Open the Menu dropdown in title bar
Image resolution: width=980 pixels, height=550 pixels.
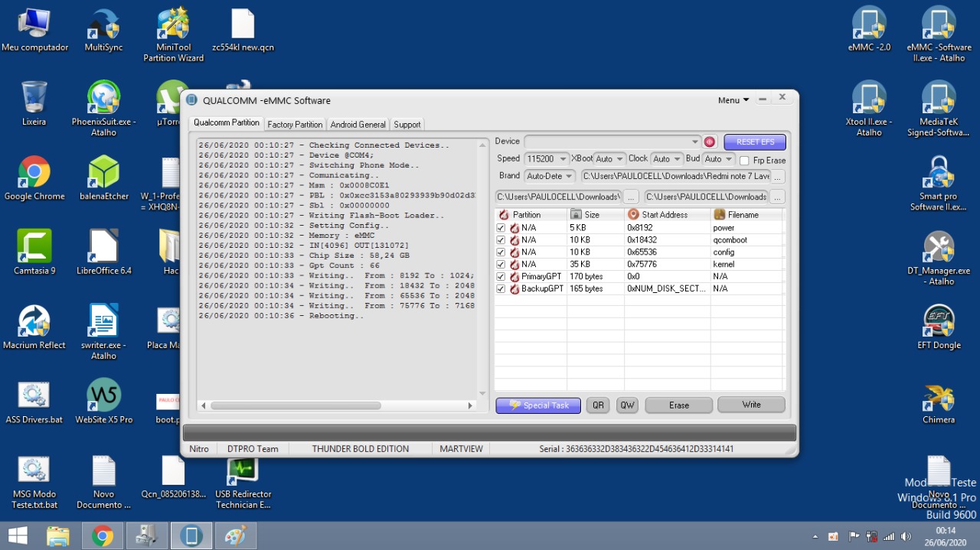click(733, 100)
